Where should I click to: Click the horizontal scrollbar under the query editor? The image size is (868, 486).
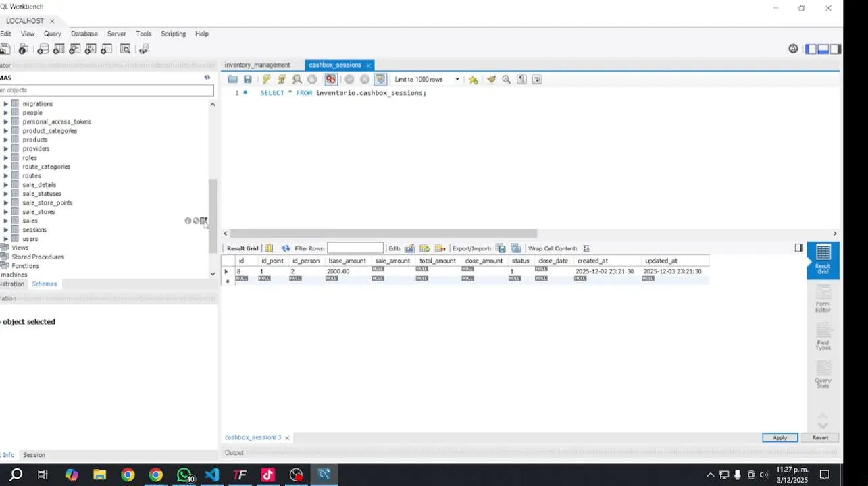(384, 234)
